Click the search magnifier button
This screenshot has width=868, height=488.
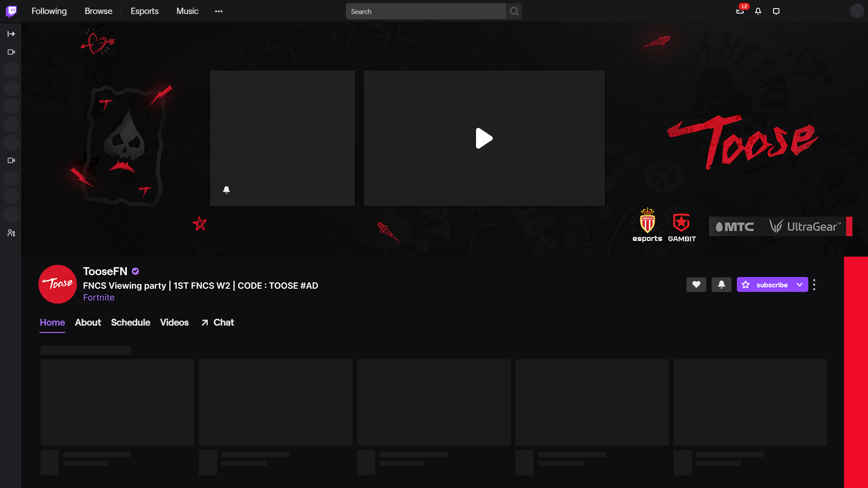[514, 11]
